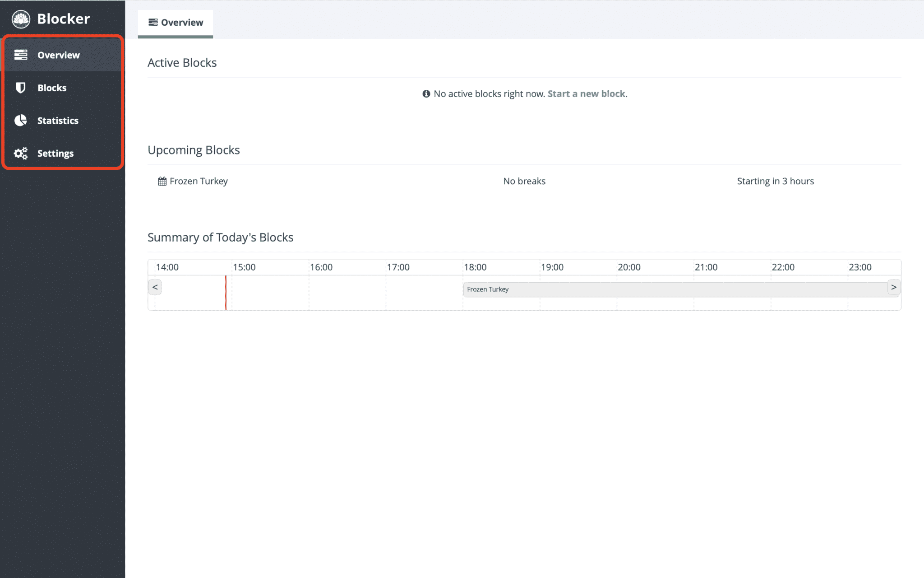Click the Upcoming Blocks heading
Screen dimensions: 924x578
(x=194, y=150)
